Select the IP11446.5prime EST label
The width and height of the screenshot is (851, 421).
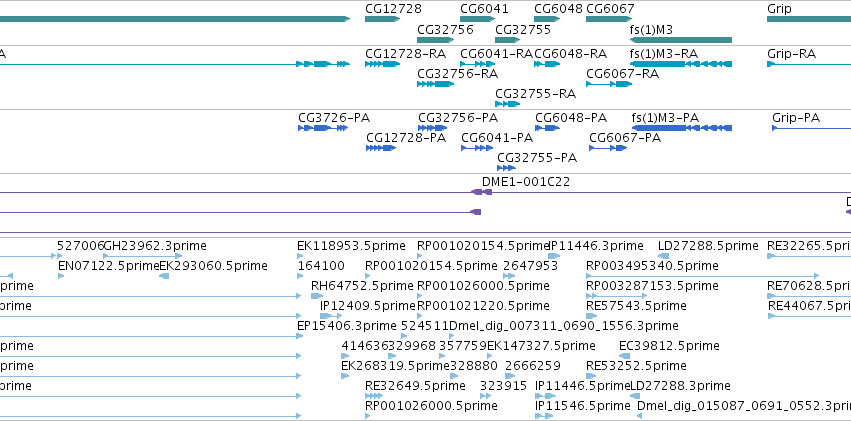[583, 386]
